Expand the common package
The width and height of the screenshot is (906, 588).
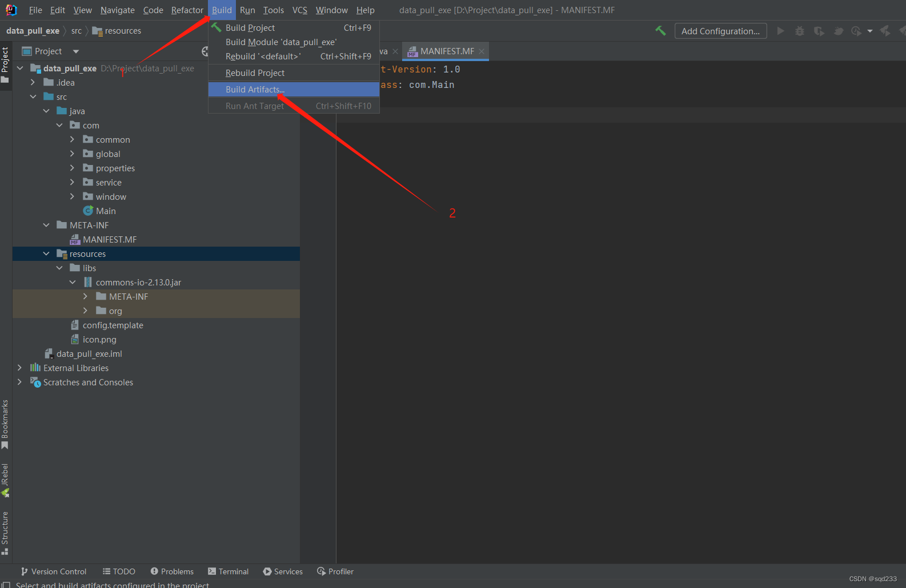[x=72, y=139]
